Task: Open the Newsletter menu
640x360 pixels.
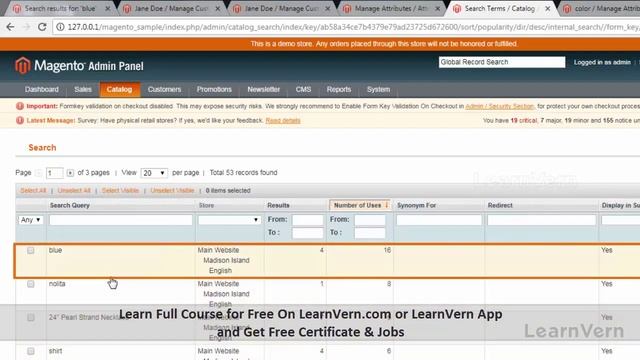Action: tap(264, 89)
